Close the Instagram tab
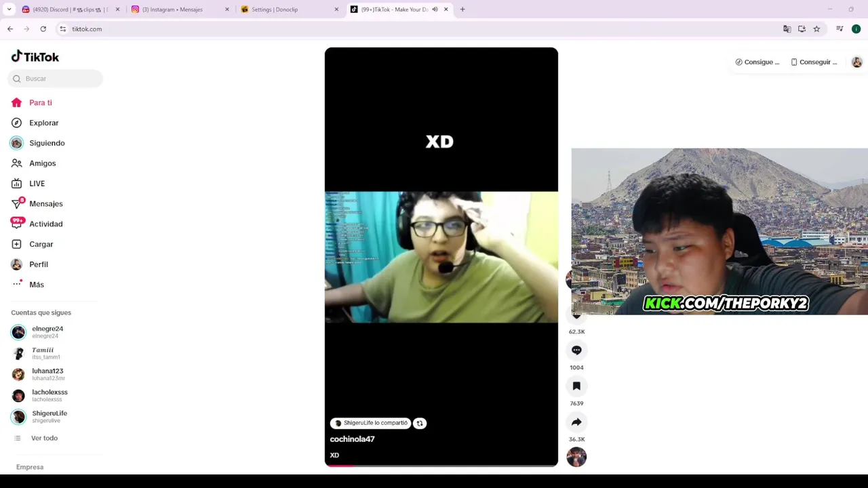Screen dimensions: 868x488 (x=226, y=9)
